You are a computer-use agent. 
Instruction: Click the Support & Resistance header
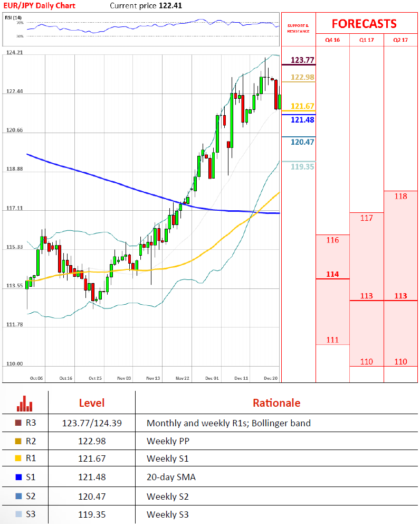(298, 29)
